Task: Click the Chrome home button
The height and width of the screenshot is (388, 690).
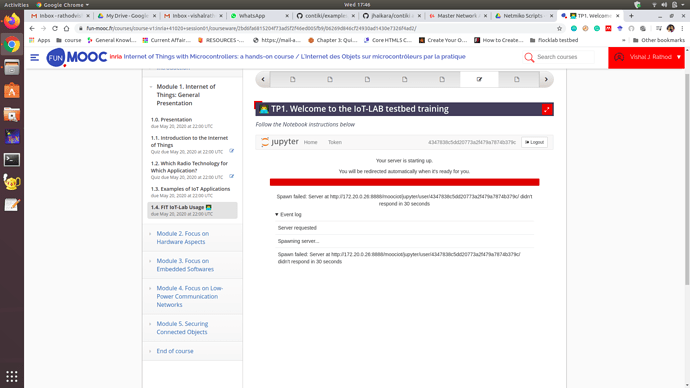Action: coord(66,28)
